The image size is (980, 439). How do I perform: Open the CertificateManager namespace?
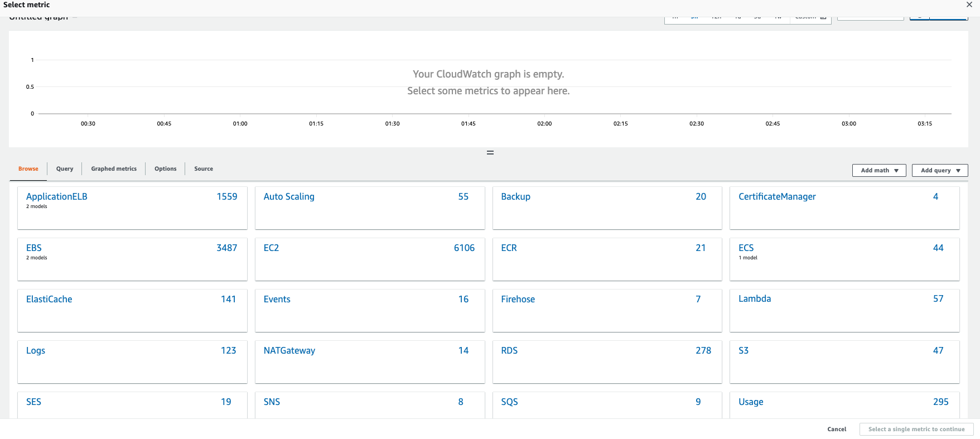pyautogui.click(x=777, y=196)
